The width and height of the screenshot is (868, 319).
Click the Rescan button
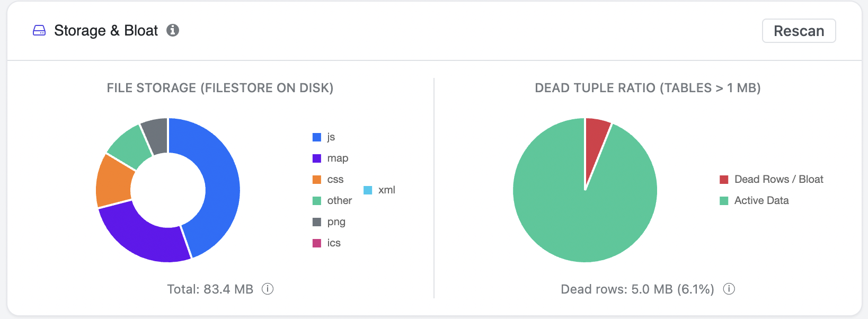pyautogui.click(x=799, y=31)
